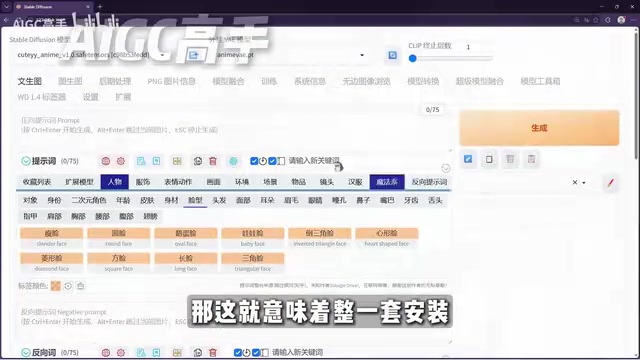Image resolution: width=640 pixels, height=360 pixels.
Task: Go to the 模型融合 tab
Action: (228, 81)
